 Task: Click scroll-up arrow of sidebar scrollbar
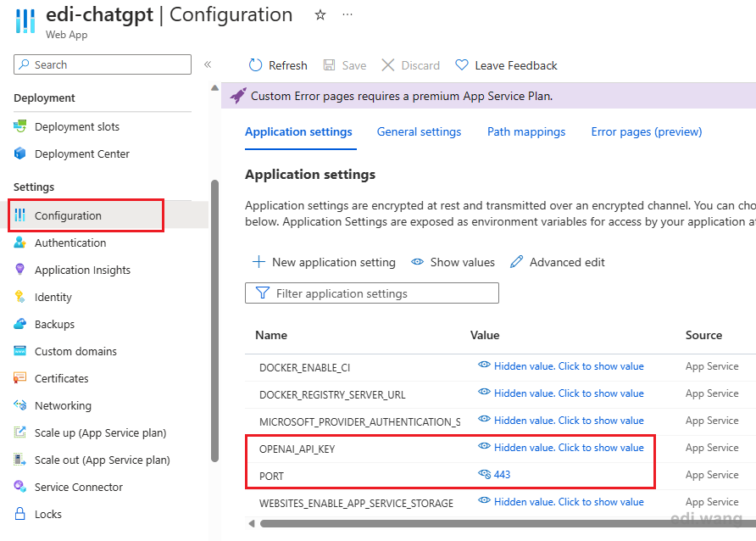coord(214,88)
